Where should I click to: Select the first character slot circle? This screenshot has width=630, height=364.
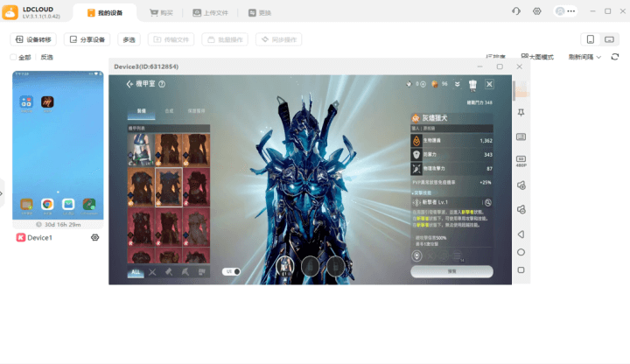(x=285, y=266)
